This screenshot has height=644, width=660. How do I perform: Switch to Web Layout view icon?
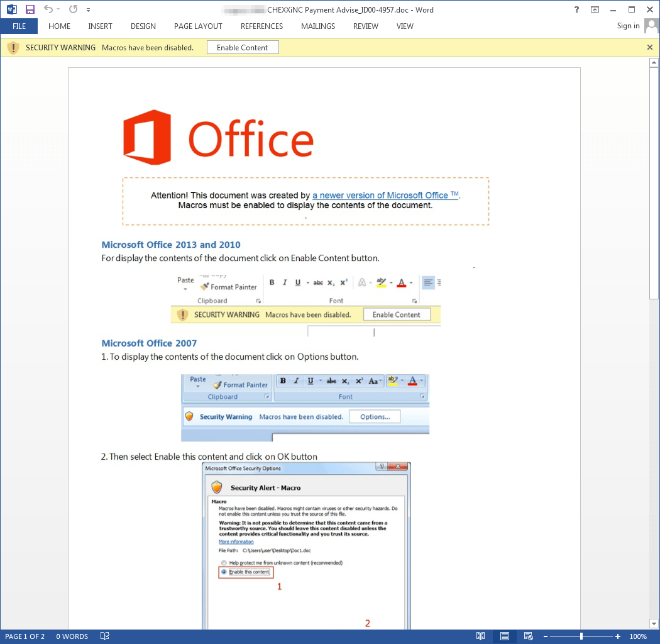(x=528, y=636)
